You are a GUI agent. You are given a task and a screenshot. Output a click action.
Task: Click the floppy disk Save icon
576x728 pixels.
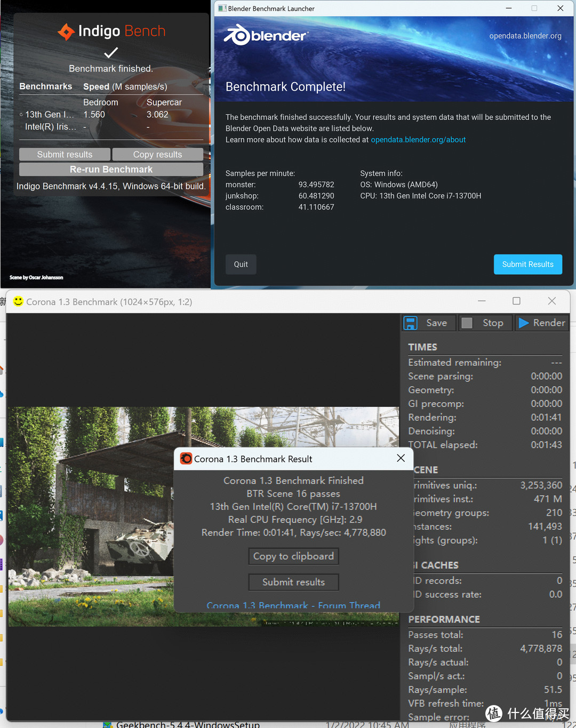click(410, 323)
